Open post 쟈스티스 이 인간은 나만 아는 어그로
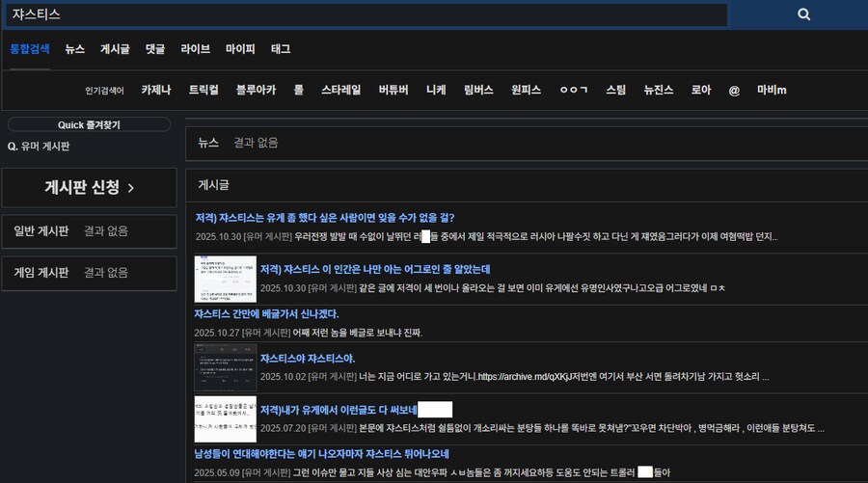Viewport: 868px width, 483px height. [375, 269]
